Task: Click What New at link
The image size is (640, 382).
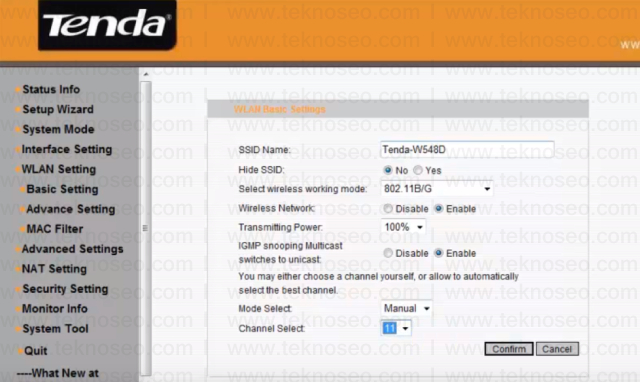Action: tap(58, 373)
